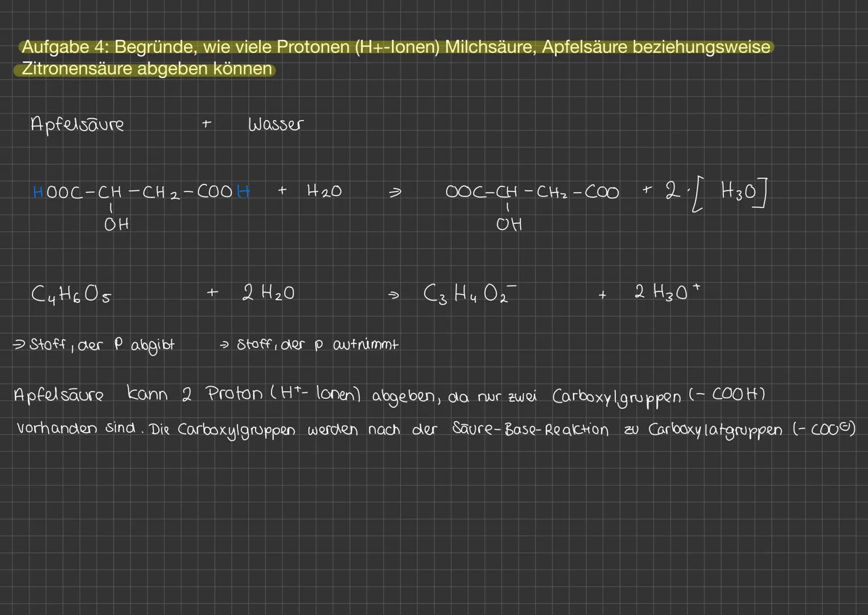The width and height of the screenshot is (868, 615).
Task: Tap the OH group under the product structure
Action: (509, 224)
